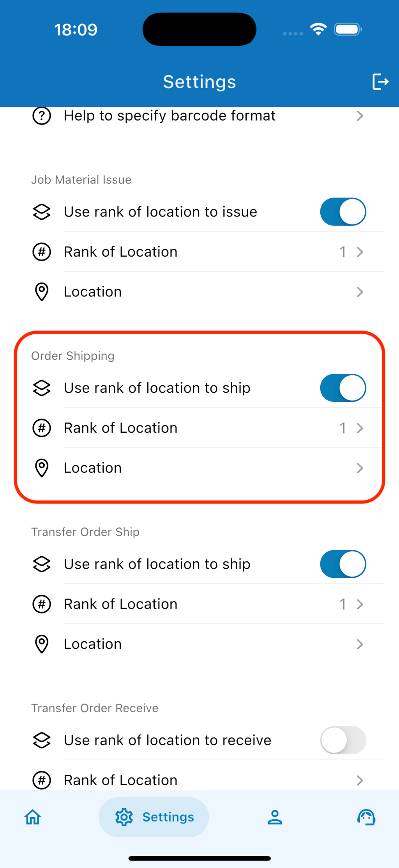
Task: Expand Help to specify barcode format chevron
Action: coord(360,116)
